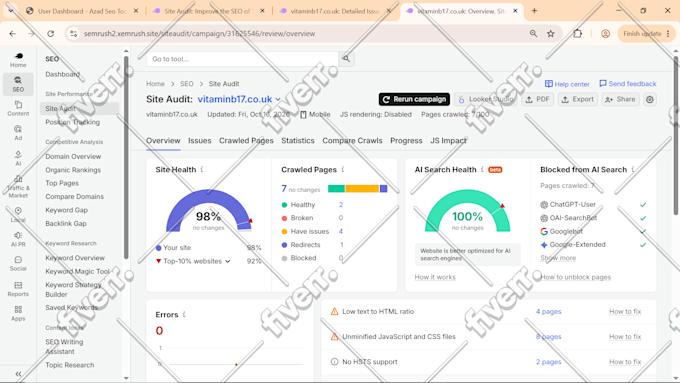Click Home in the breadcrumb
The image size is (680, 383).
coord(155,84)
